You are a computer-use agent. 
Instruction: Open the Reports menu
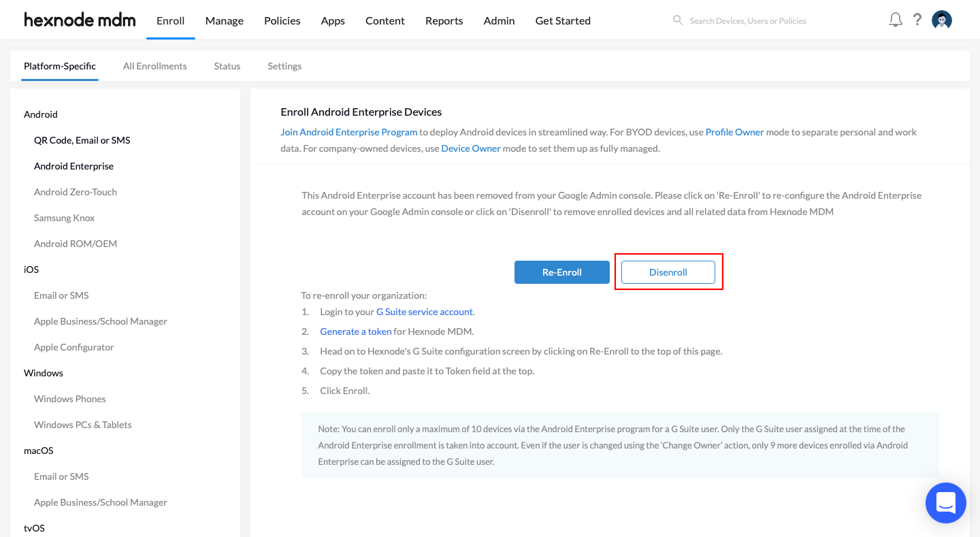(444, 20)
